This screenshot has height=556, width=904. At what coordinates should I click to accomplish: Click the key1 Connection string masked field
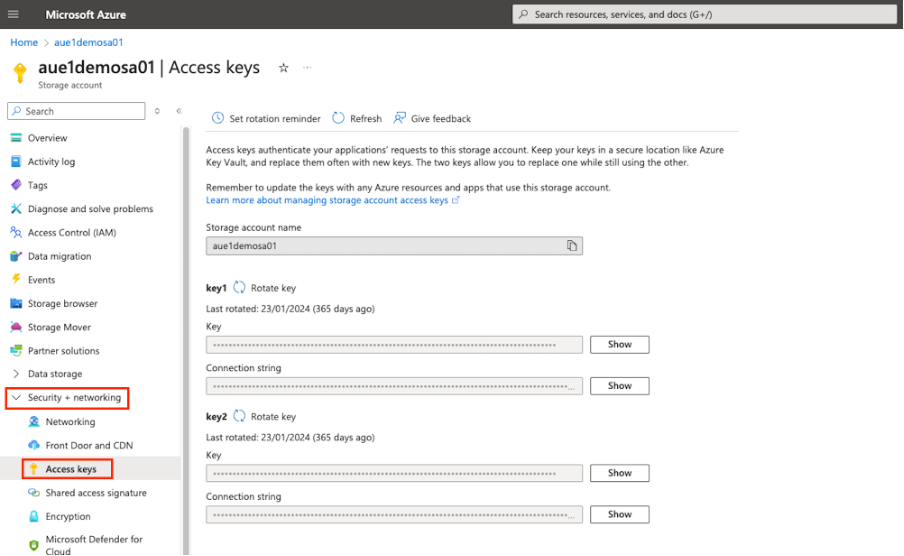tap(394, 386)
